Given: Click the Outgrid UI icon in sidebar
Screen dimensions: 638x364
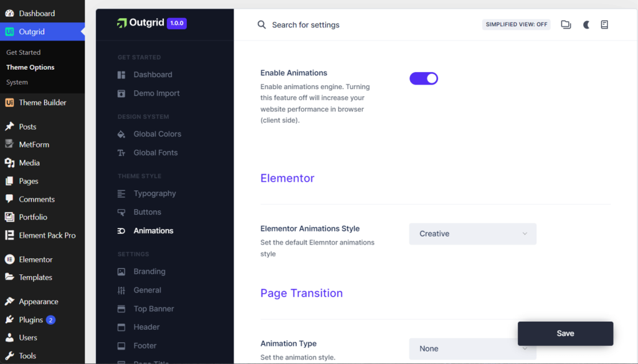Looking at the screenshot, I should point(9,32).
